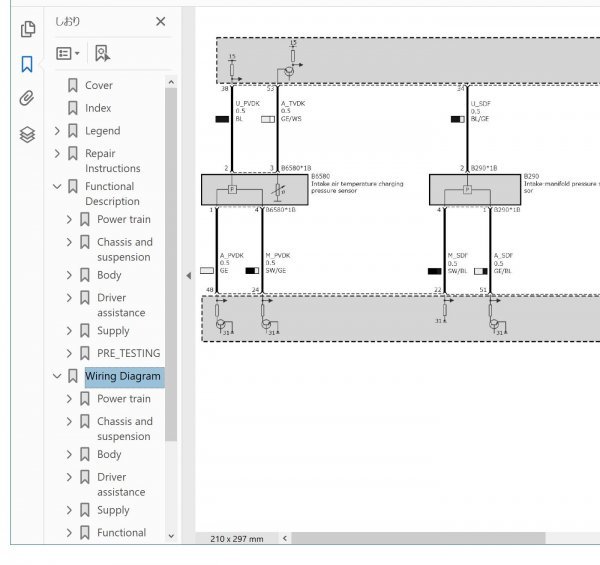The height and width of the screenshot is (565, 600).
Task: Click the Legend bookmark icon
Action: 73,131
